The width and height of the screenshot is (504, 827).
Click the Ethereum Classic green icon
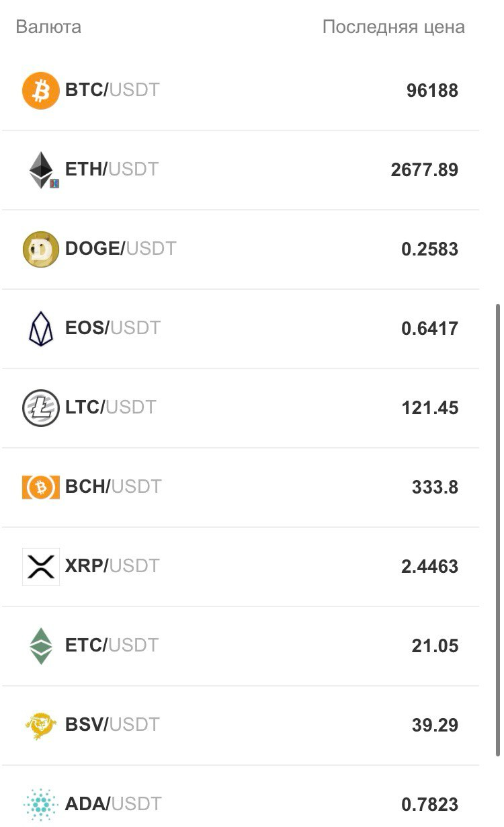tap(41, 646)
